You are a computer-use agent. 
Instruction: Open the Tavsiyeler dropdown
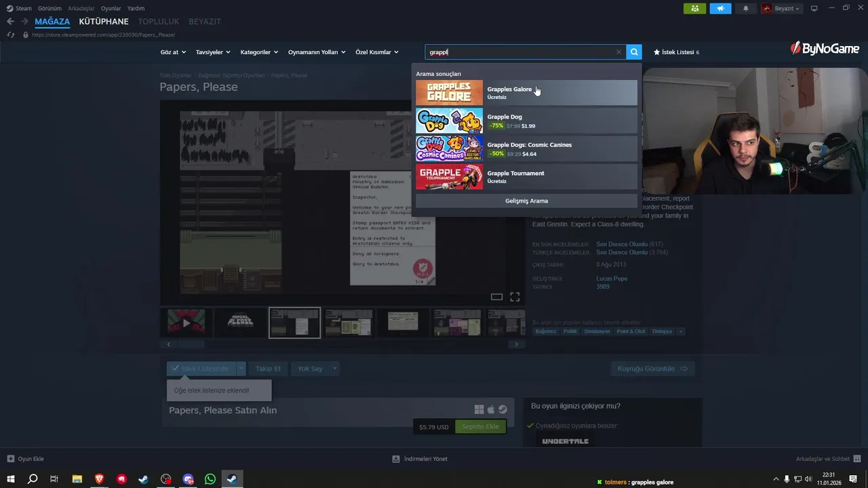213,52
